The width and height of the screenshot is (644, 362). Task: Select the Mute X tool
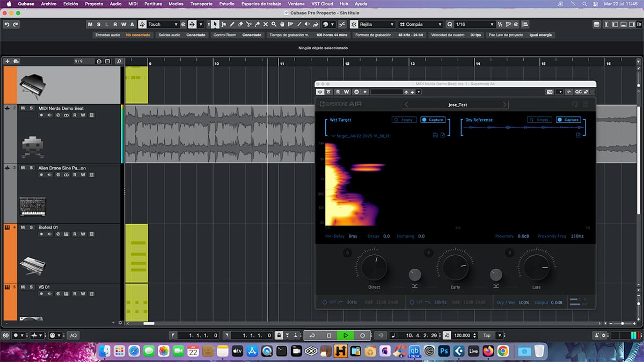pos(266,24)
